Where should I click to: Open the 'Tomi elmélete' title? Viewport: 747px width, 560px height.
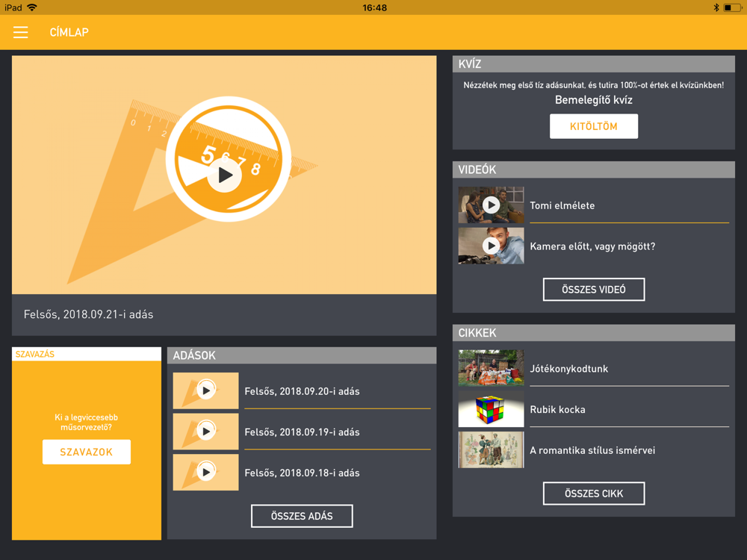[x=562, y=206]
